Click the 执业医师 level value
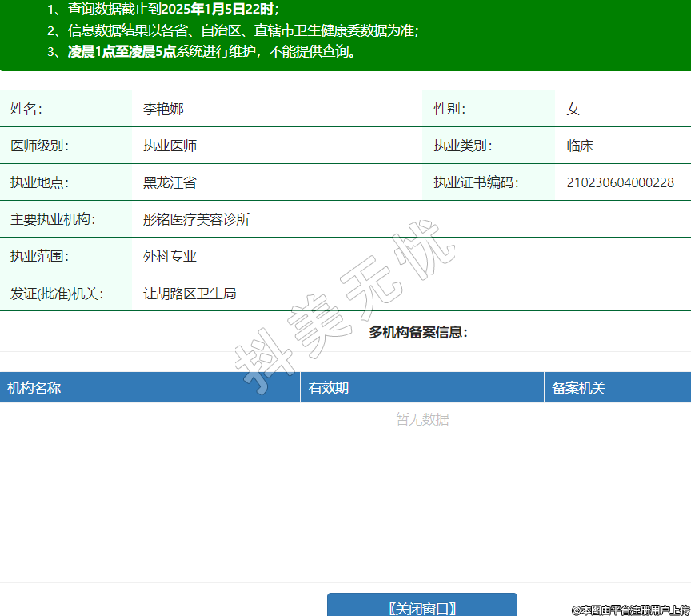This screenshot has height=616, width=691. coord(170,146)
